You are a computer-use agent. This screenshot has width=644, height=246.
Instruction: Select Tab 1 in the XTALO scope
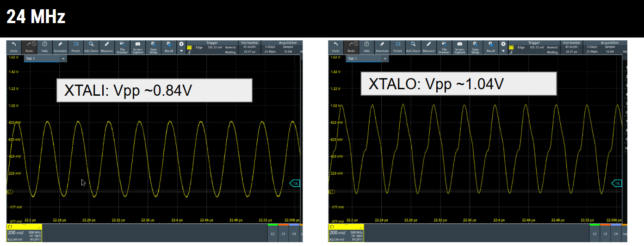tap(363, 59)
